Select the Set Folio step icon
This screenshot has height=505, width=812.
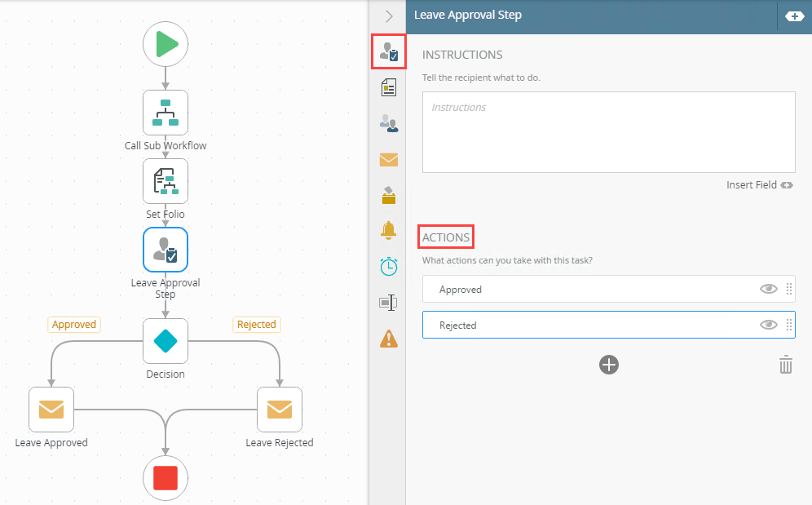pos(165,181)
